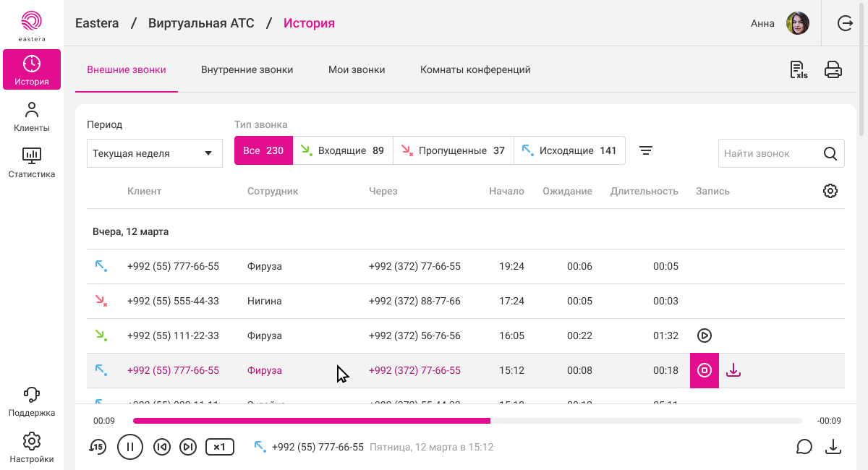This screenshot has height=470, width=868.
Task: Change playback speed ×1 button
Action: (x=220, y=447)
